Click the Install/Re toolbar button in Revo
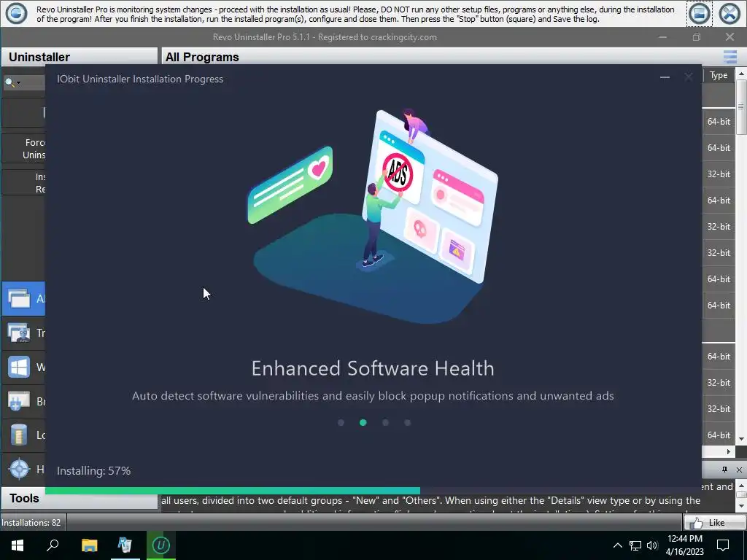This screenshot has height=560, width=747. point(24,183)
